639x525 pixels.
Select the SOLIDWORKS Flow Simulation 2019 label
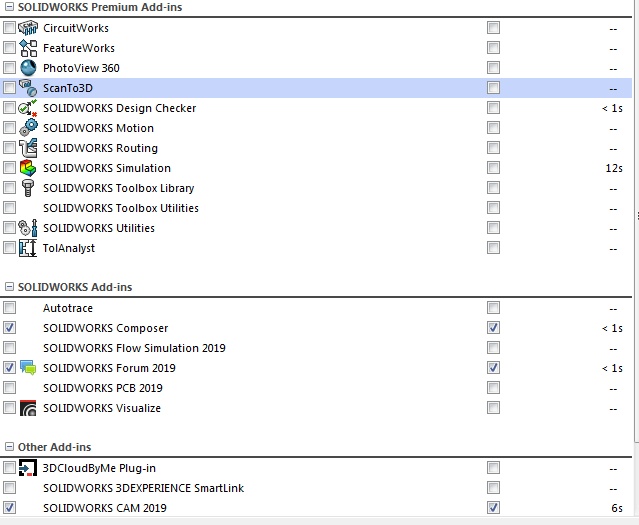[x=134, y=348]
